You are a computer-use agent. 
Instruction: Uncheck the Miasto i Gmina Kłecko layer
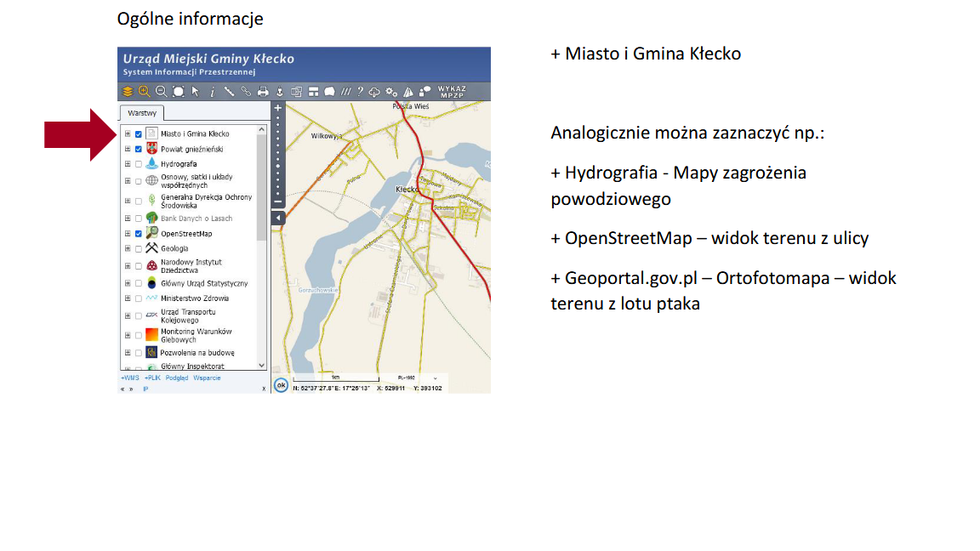(x=139, y=133)
